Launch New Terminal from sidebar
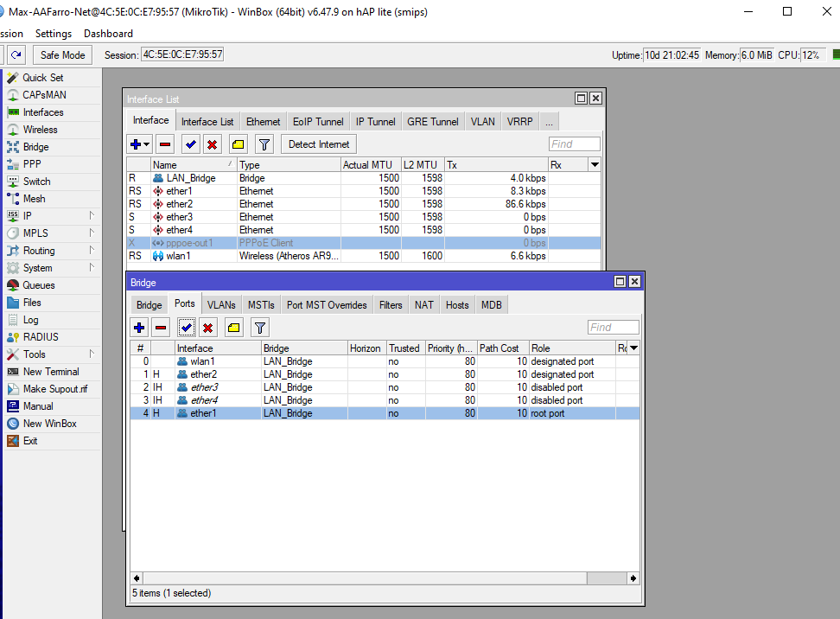The image size is (840, 619). click(x=51, y=372)
